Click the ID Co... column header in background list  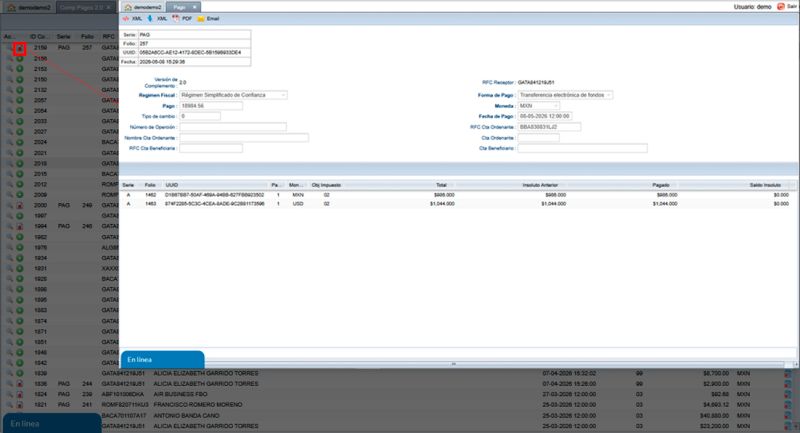point(39,37)
